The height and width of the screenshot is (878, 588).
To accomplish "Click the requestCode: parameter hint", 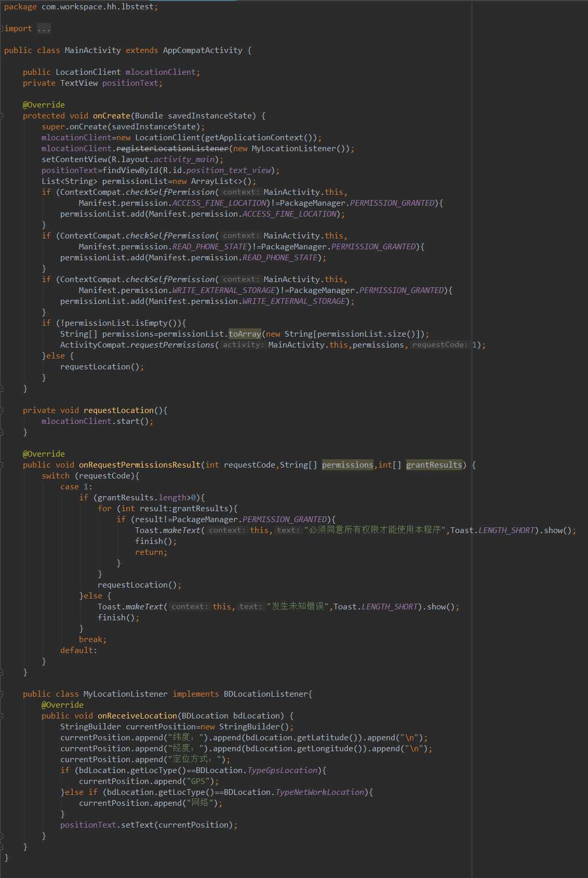I will pos(440,345).
